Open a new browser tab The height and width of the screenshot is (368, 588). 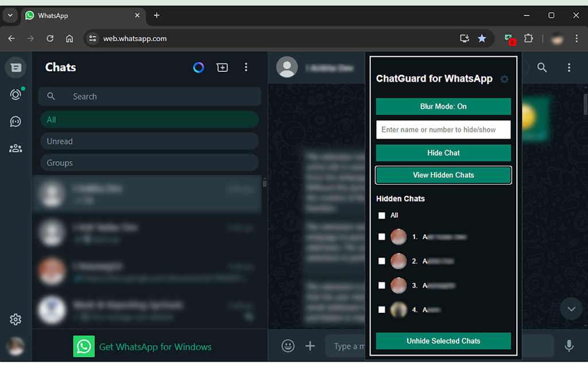pos(157,16)
